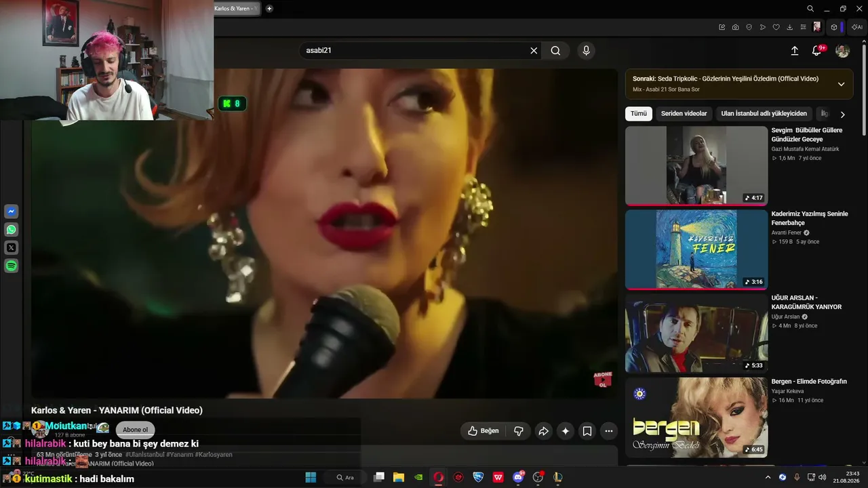Clear the YouTube search text
This screenshot has width=868, height=488.
(x=534, y=50)
